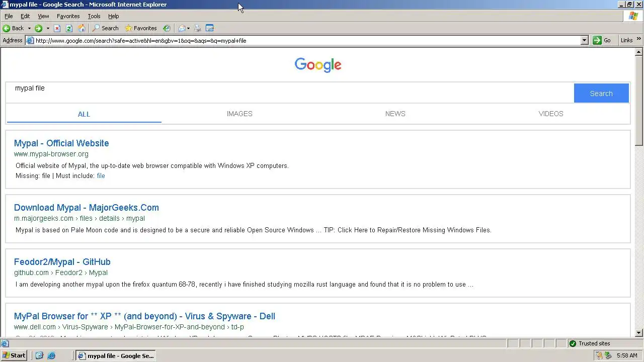Click the first system tray icon
This screenshot has height=362, width=644.
599,355
